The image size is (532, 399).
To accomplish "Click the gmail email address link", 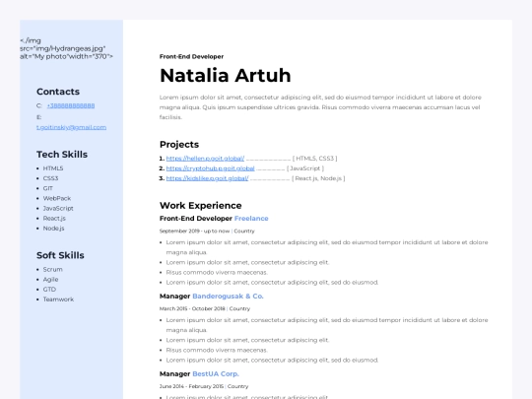I will (x=71, y=127).
